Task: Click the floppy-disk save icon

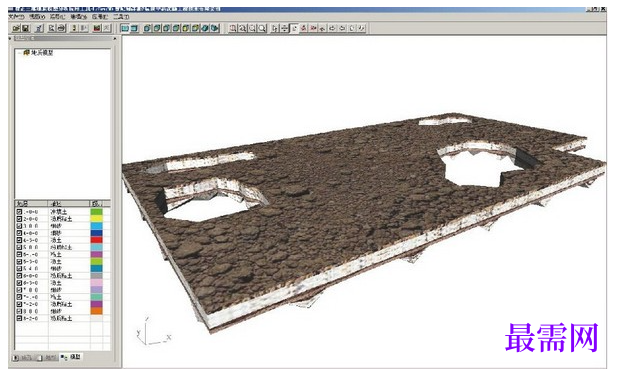Action: pyautogui.click(x=26, y=28)
